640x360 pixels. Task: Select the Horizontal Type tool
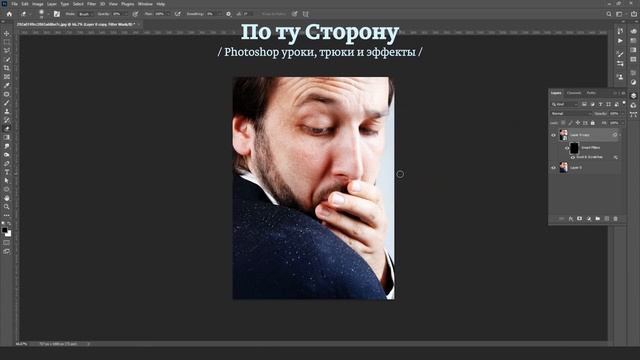pyautogui.click(x=7, y=172)
